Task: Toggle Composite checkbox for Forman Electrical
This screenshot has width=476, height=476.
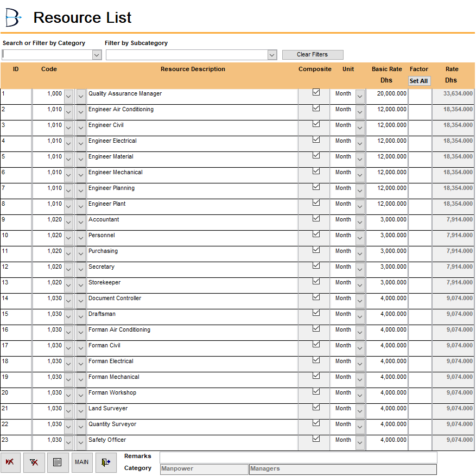Action: [316, 360]
